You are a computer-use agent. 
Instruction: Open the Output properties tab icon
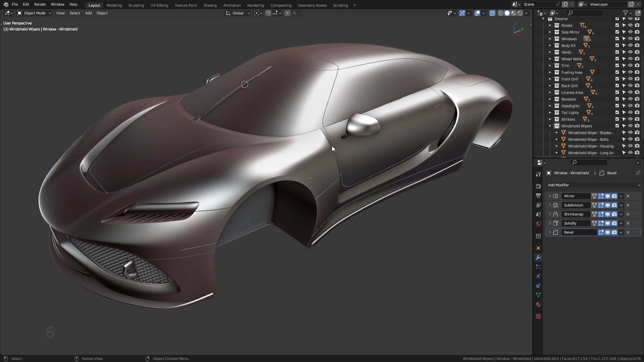point(538,195)
